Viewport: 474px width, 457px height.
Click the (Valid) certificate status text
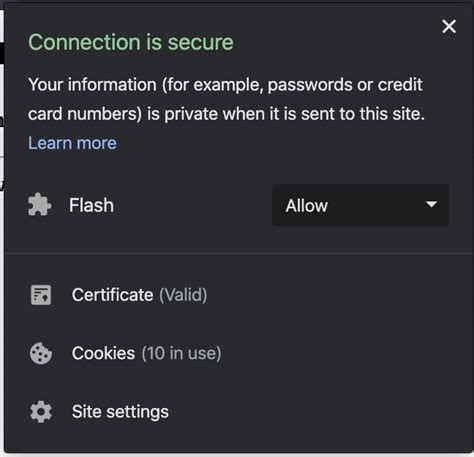(x=183, y=295)
